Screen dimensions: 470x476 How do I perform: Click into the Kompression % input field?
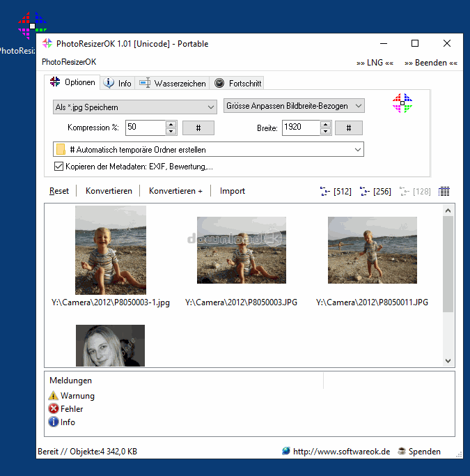(146, 128)
